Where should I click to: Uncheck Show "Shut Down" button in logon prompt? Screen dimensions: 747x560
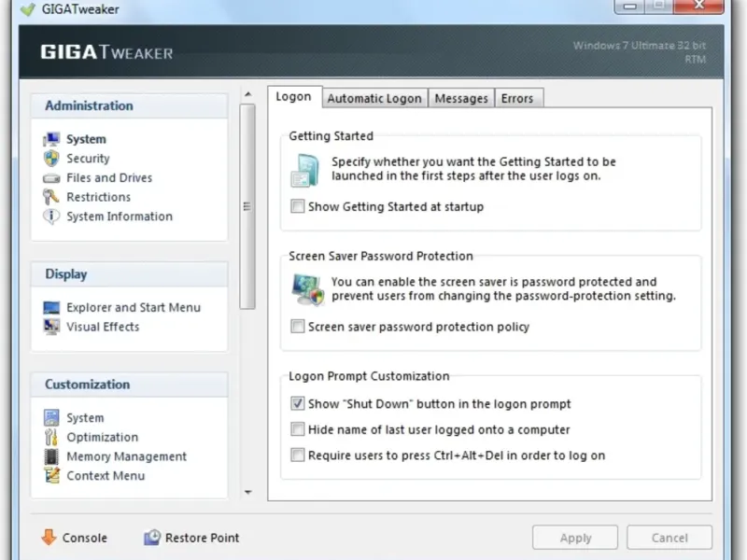pos(298,404)
